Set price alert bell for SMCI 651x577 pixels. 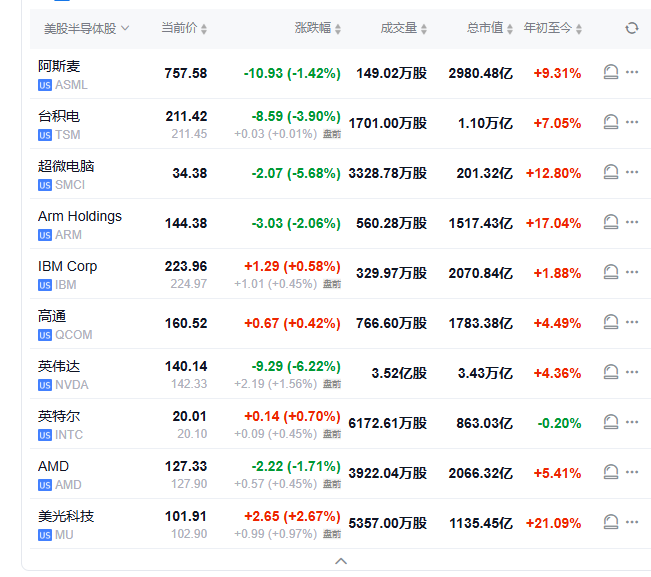pos(611,172)
